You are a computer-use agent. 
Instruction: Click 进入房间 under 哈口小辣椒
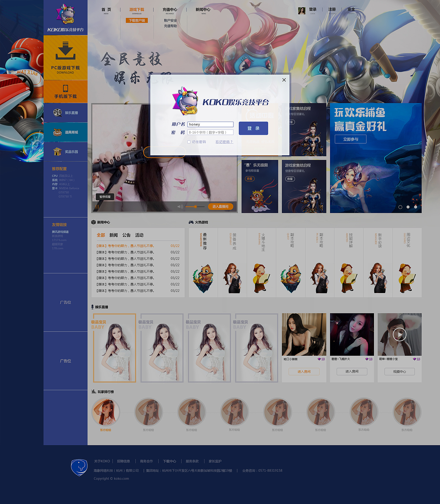[x=304, y=371]
